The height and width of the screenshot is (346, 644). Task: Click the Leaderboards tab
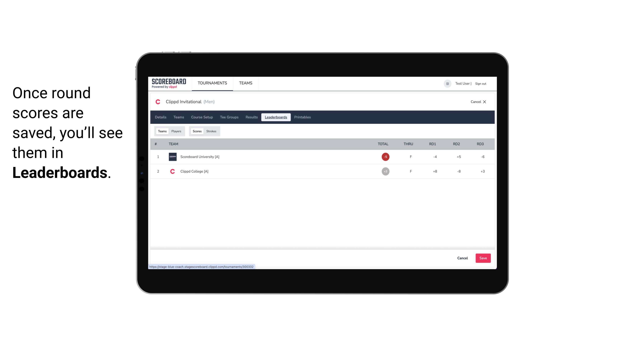(276, 117)
